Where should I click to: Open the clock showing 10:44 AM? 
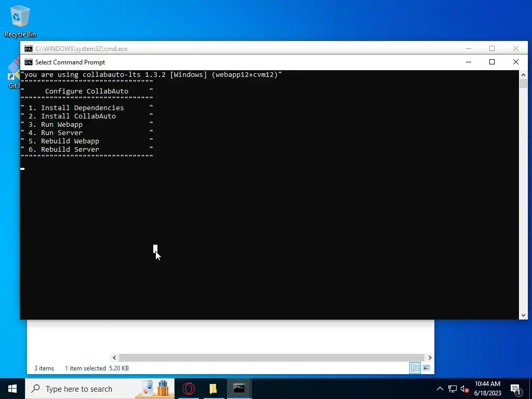point(487,389)
